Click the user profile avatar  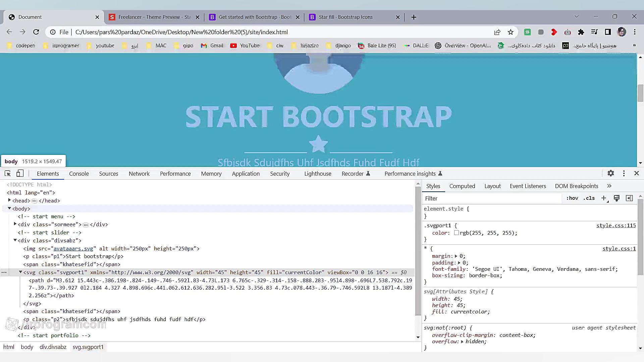coord(622,32)
